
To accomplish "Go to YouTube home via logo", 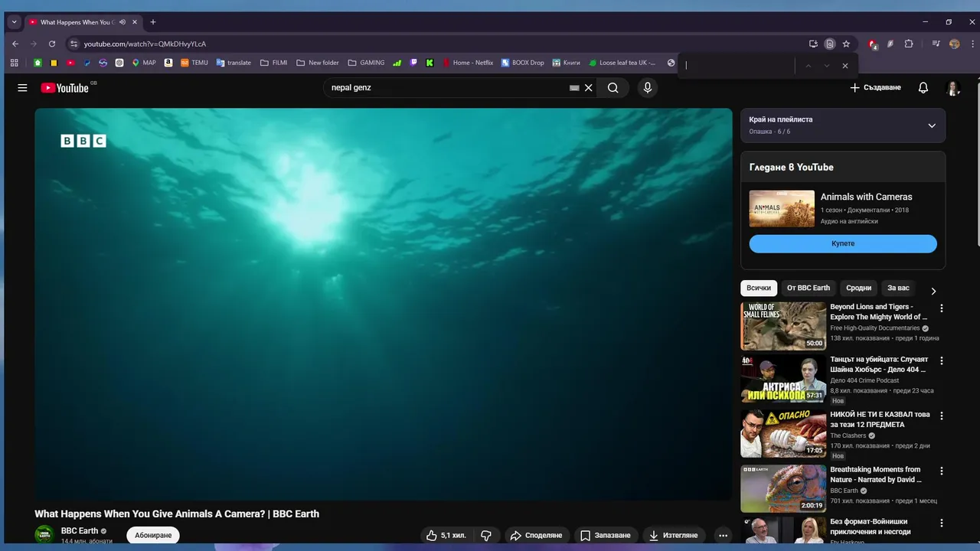I will pos(65,88).
